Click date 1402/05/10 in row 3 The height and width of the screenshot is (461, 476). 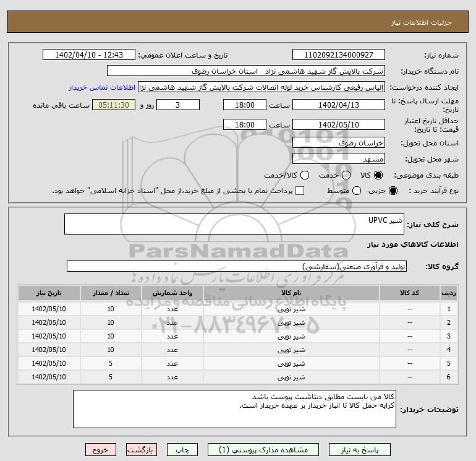(49, 336)
